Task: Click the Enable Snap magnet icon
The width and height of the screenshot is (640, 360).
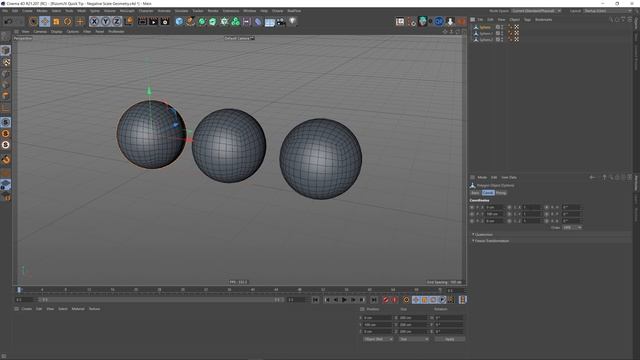Action: (6, 160)
